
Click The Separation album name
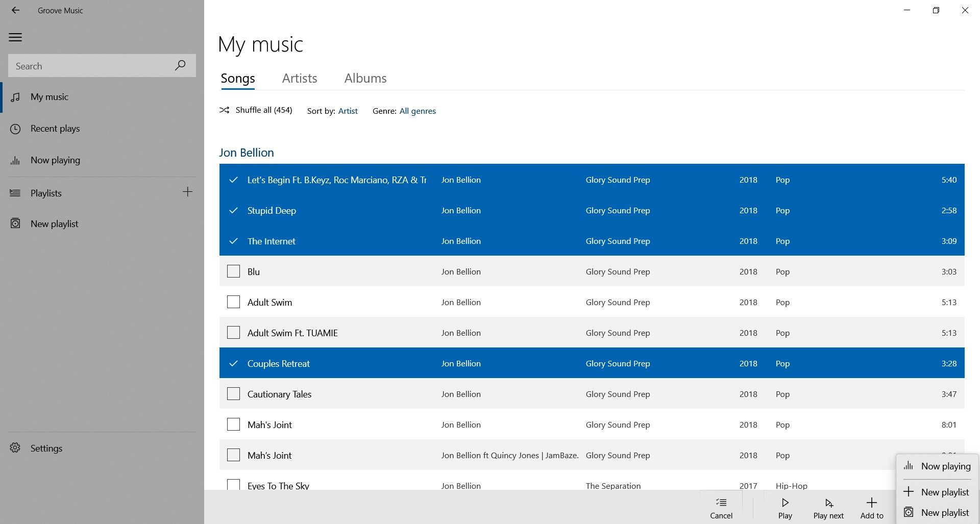pyautogui.click(x=613, y=486)
